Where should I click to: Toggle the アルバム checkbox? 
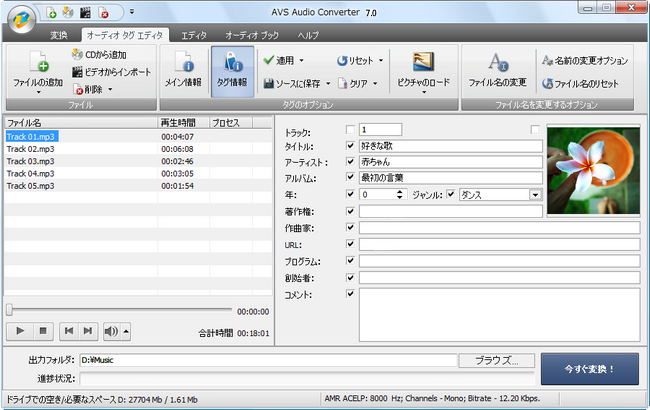tap(350, 177)
